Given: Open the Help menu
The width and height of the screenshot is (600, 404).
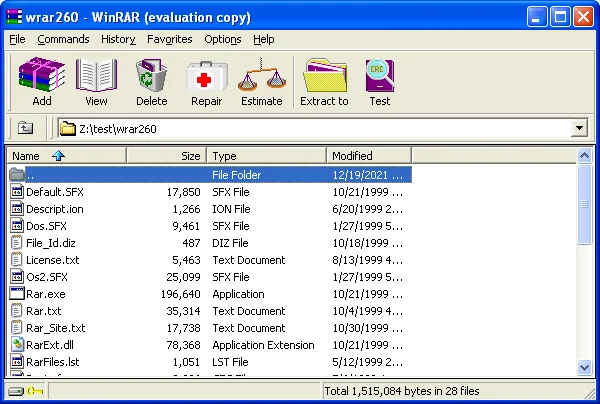Looking at the screenshot, I should (264, 39).
